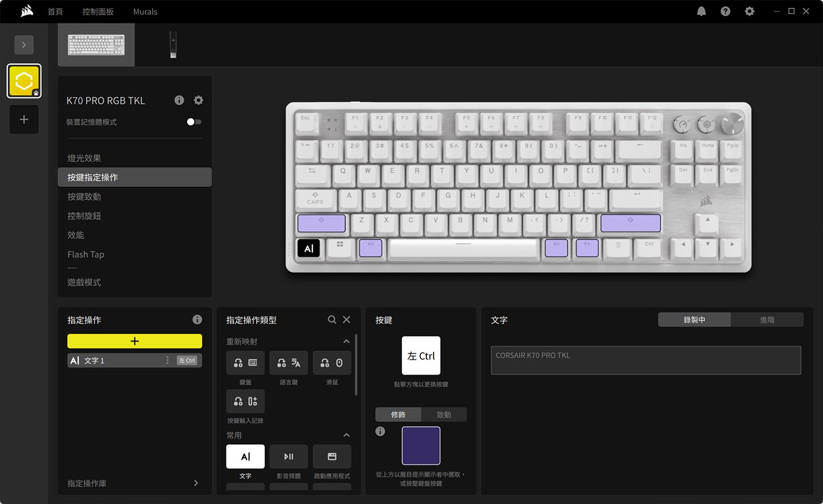Viewport: 823px width, 504px height.
Task: Open the 控制旋鈕 section
Action: [134, 216]
